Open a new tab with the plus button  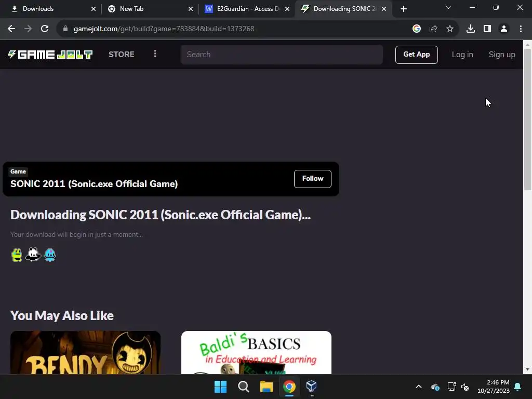tap(403, 9)
